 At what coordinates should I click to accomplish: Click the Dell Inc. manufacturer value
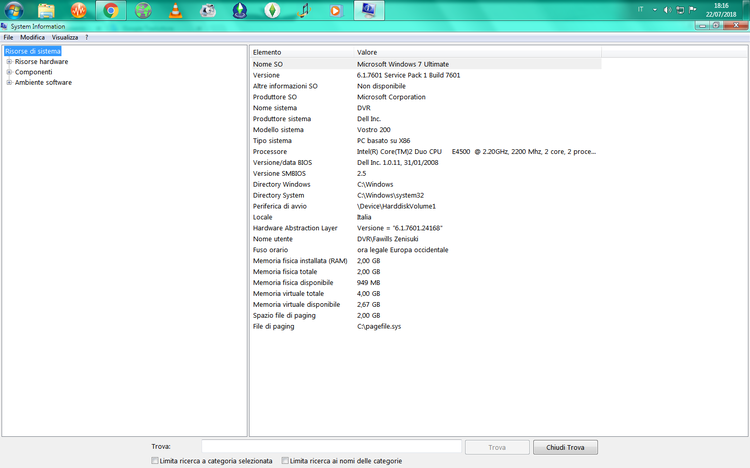click(x=369, y=119)
